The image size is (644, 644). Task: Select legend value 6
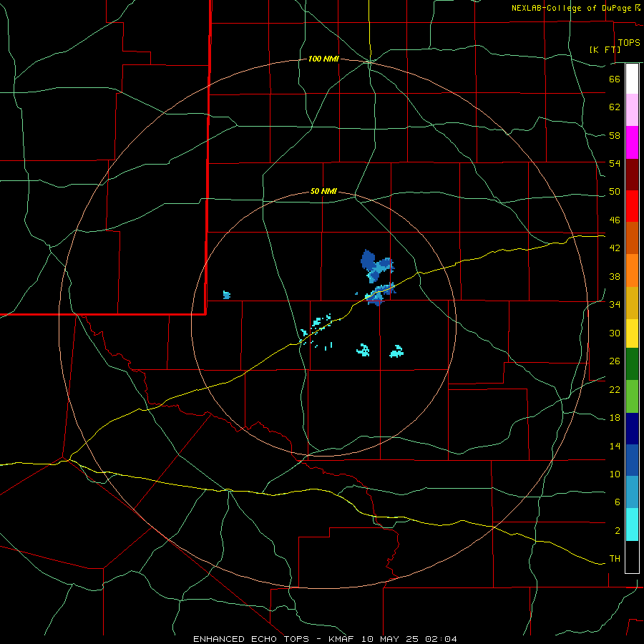[618, 502]
